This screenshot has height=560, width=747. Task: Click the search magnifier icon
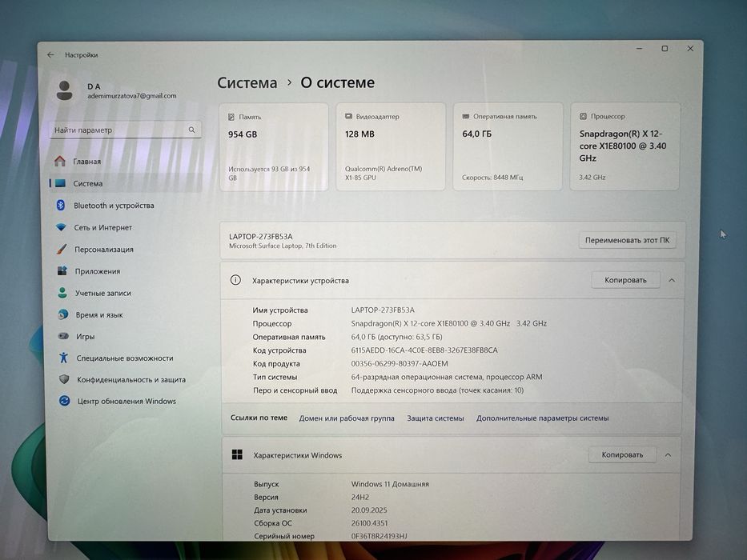pos(191,130)
